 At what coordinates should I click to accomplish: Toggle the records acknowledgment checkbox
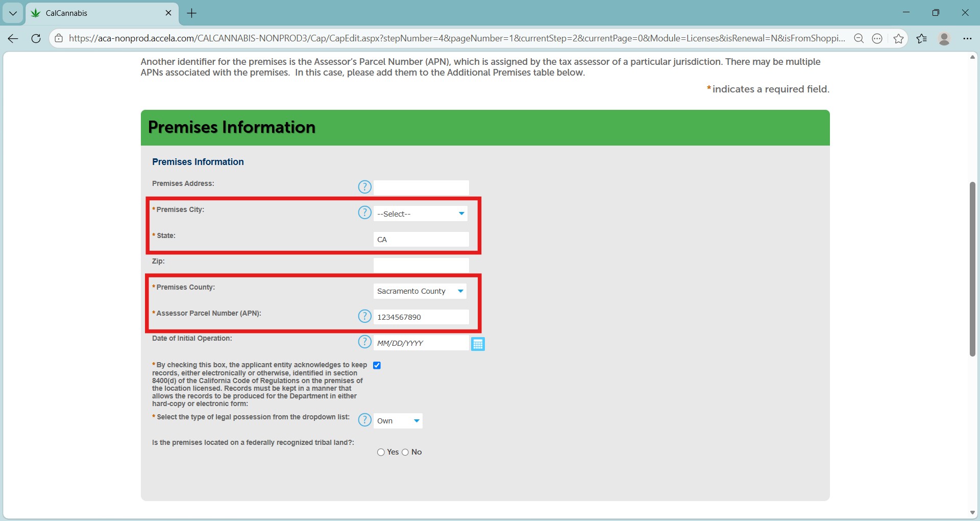[377, 365]
